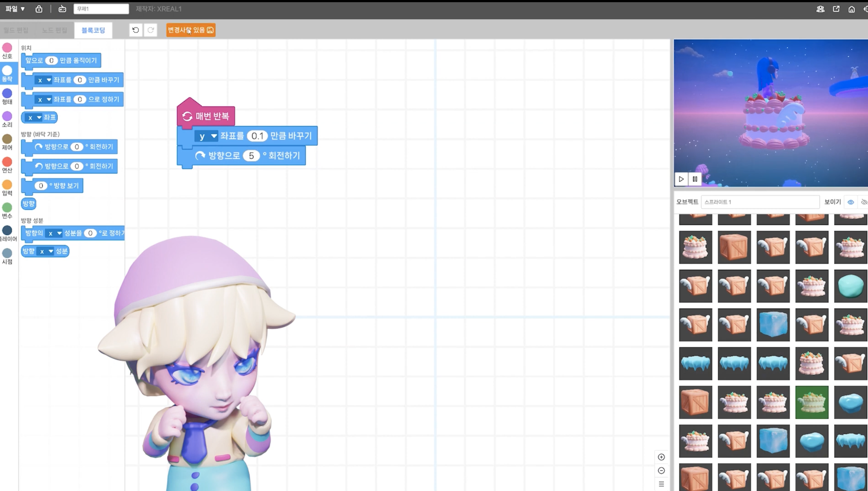Hide object with crossed-eye icon
The image size is (868, 491).
[x=864, y=202]
